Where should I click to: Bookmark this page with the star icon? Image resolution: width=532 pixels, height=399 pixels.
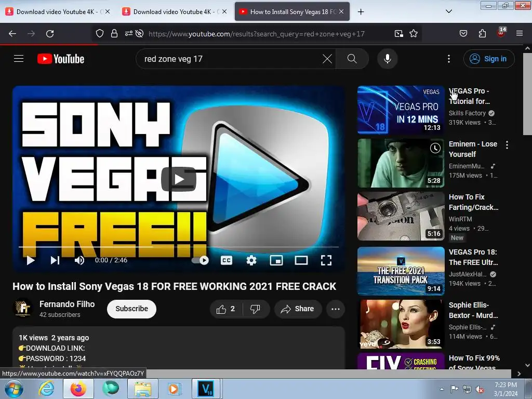[413, 33]
